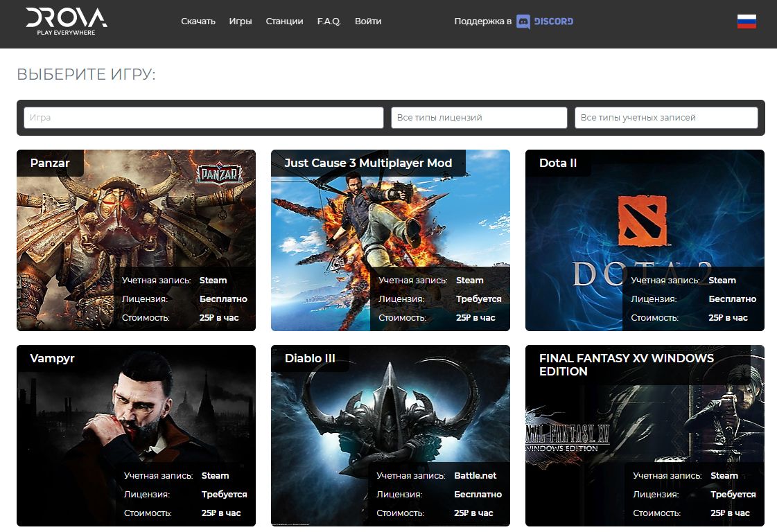Click Steam account value on Final Fantasy card

point(724,475)
